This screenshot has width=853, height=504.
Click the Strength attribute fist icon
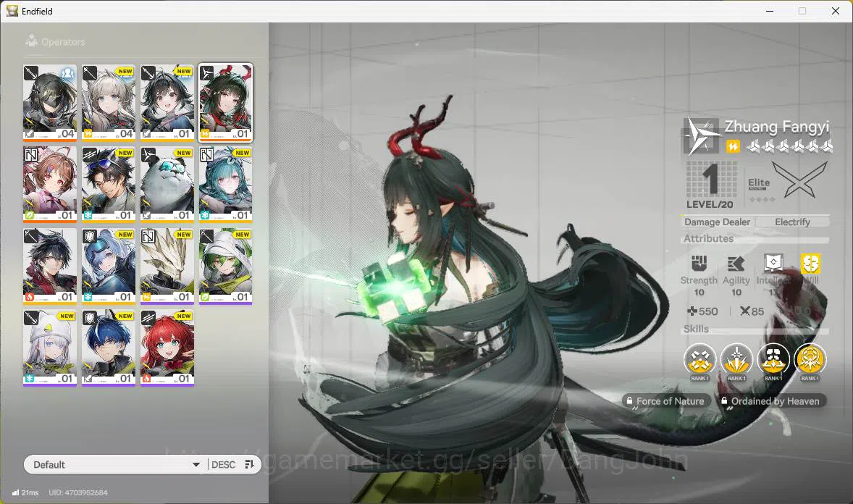click(699, 264)
